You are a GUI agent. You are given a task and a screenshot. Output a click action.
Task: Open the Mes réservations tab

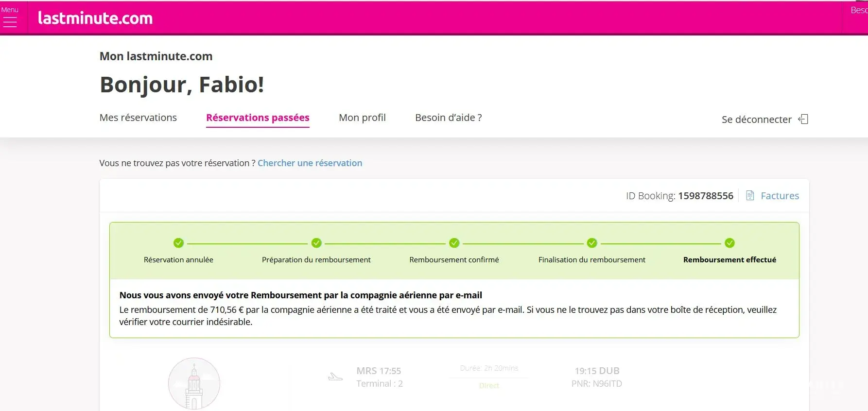pyautogui.click(x=138, y=118)
